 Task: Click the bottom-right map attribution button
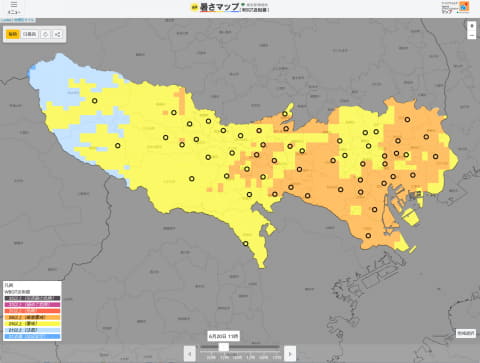click(466, 333)
